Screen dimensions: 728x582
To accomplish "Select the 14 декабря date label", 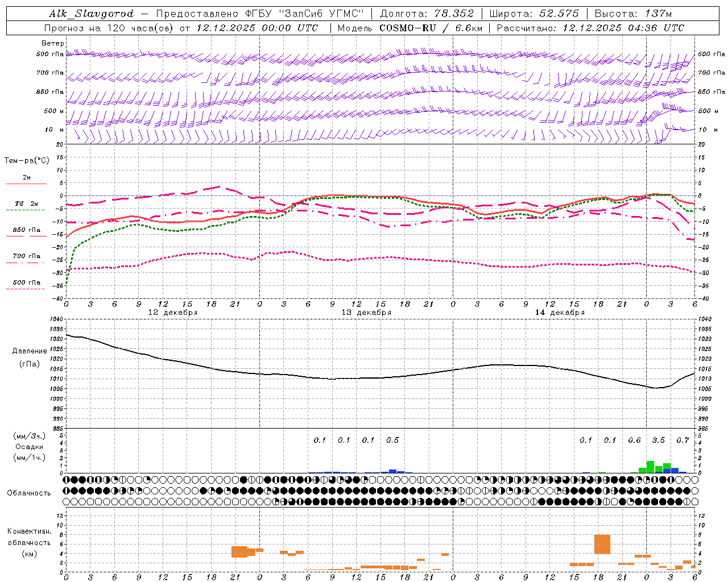I will [x=560, y=313].
